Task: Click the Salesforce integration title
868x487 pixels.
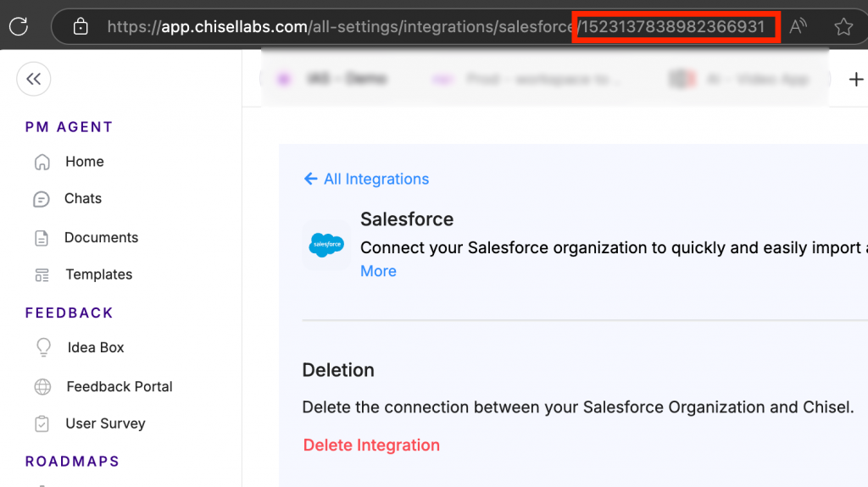Action: pyautogui.click(x=407, y=219)
